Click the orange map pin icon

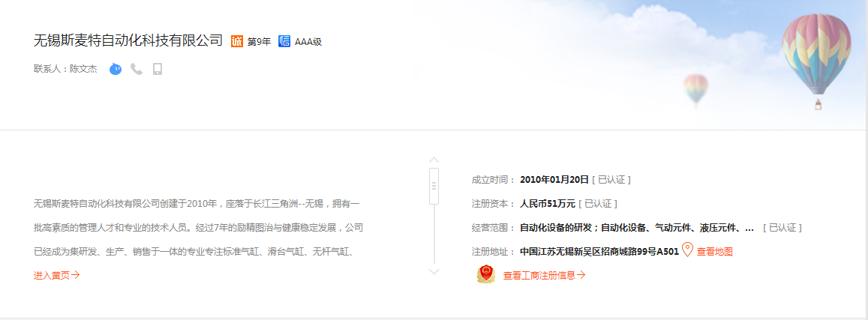click(x=686, y=250)
